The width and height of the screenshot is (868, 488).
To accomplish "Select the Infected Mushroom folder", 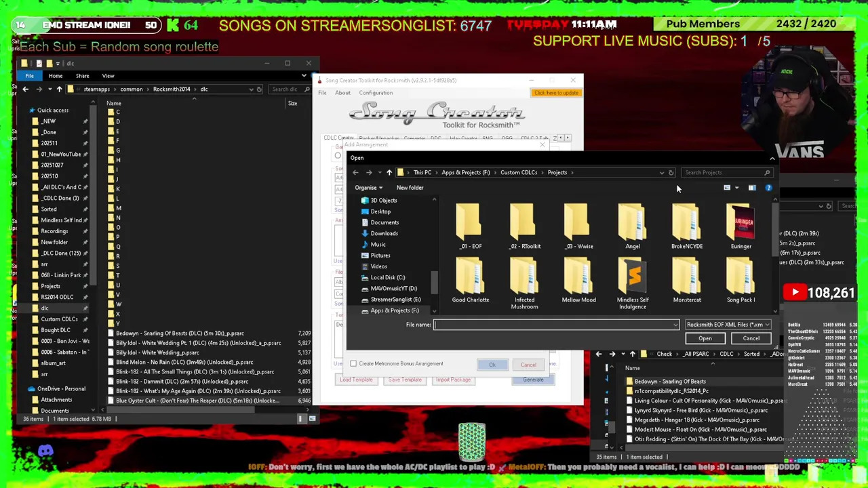I will [x=524, y=285].
